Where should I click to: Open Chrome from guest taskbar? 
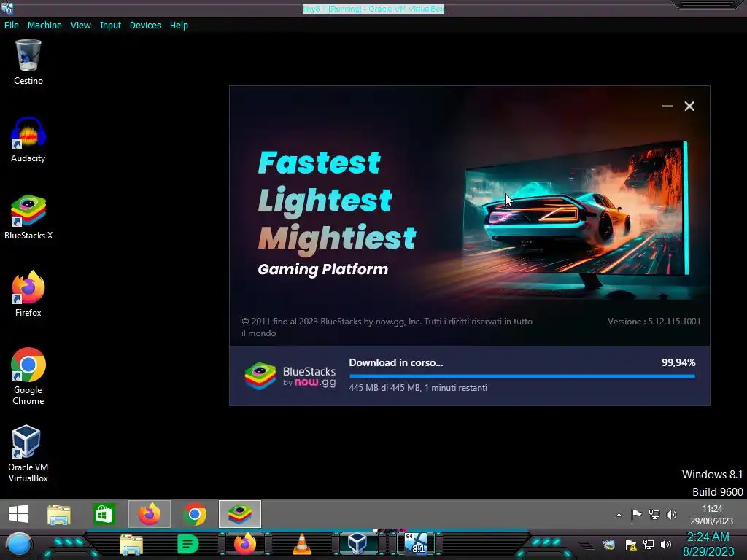[x=194, y=514]
